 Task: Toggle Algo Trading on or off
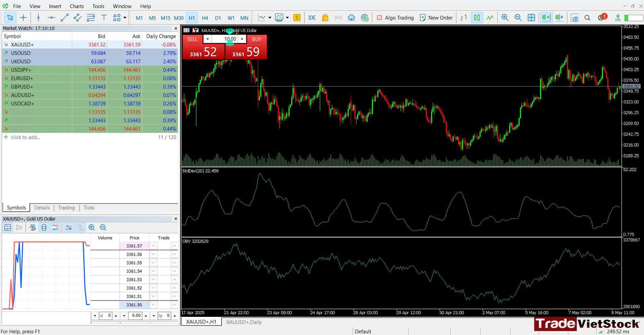tap(395, 17)
